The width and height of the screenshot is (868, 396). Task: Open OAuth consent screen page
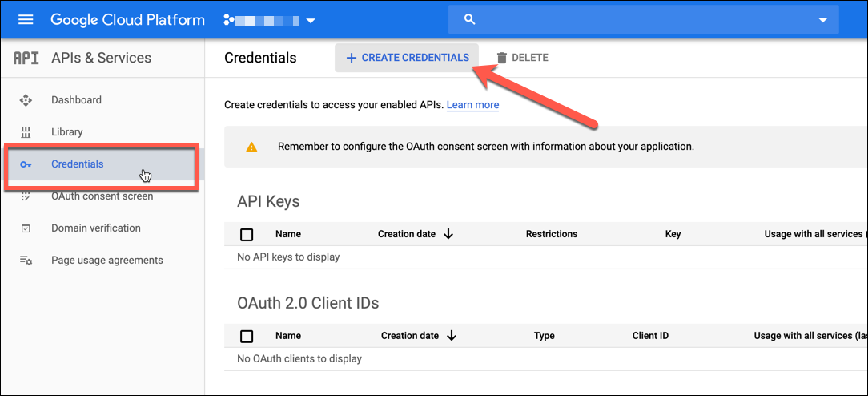pyautogui.click(x=104, y=196)
